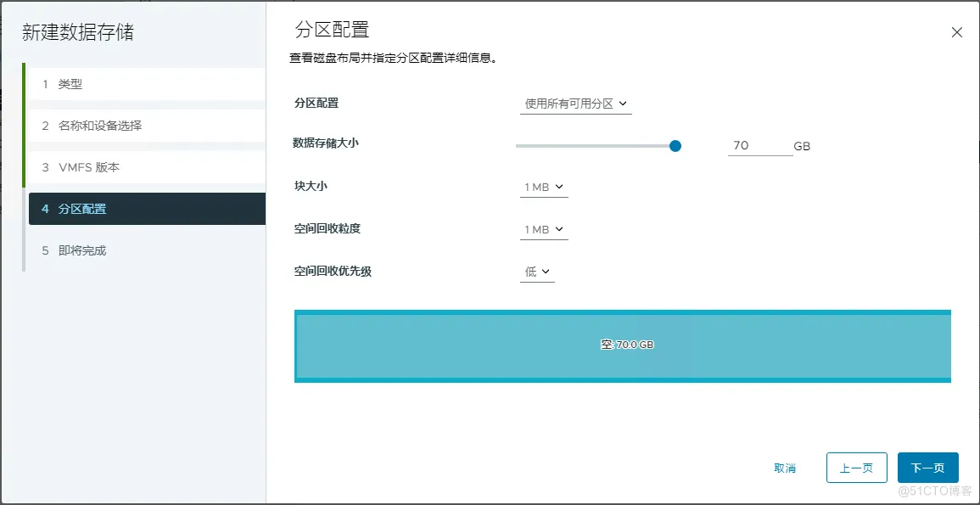Click the 分区配置 heading title
The width and height of the screenshot is (980, 505).
click(x=331, y=30)
